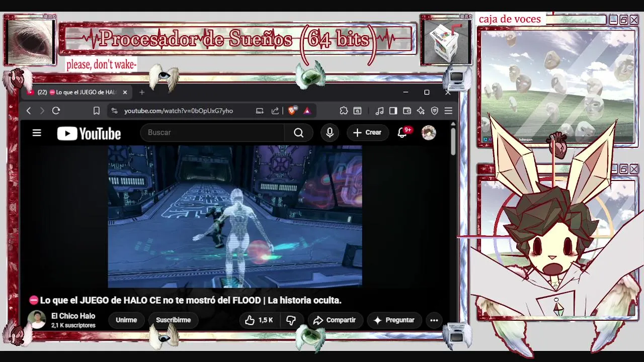This screenshot has height=362, width=644.
Task: Open the YouTube guide menu
Action: [37, 133]
